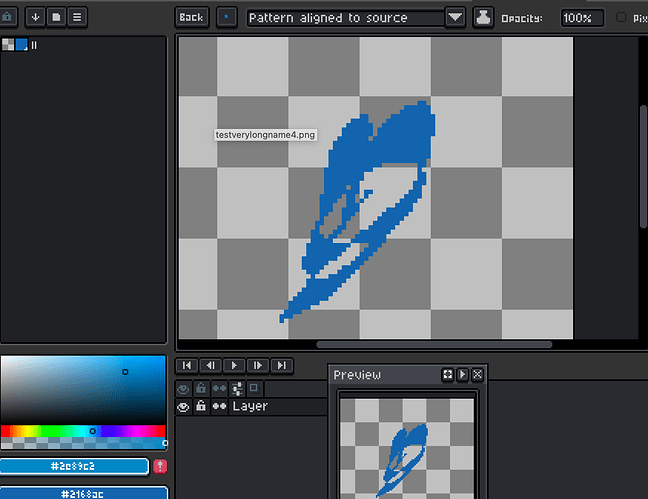Play the animation in the timeline
The width and height of the screenshot is (648, 499).
tap(234, 366)
